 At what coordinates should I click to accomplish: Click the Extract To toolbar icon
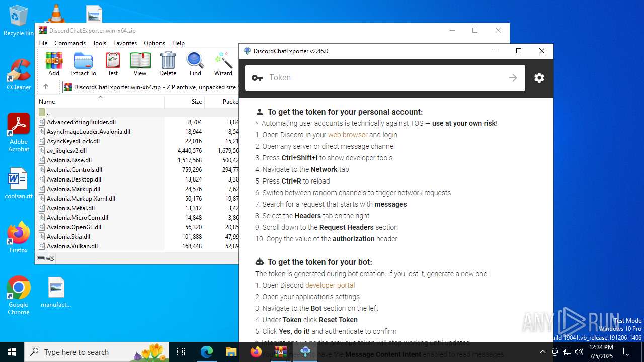(x=83, y=64)
